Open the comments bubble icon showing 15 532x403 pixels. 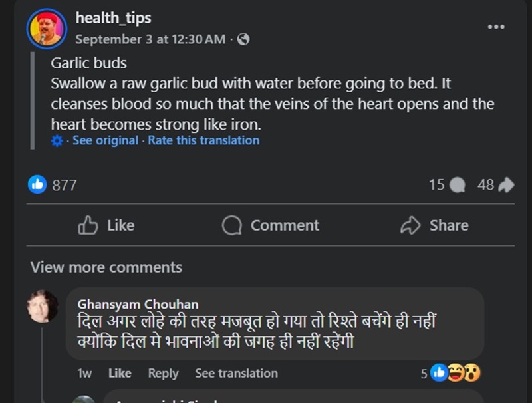457,185
